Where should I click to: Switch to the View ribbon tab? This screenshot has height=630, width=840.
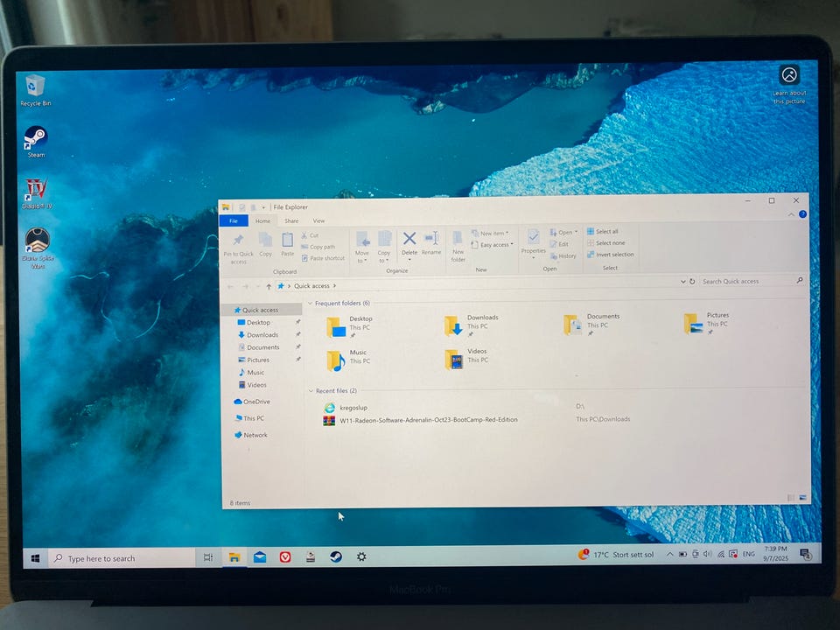[x=318, y=220]
